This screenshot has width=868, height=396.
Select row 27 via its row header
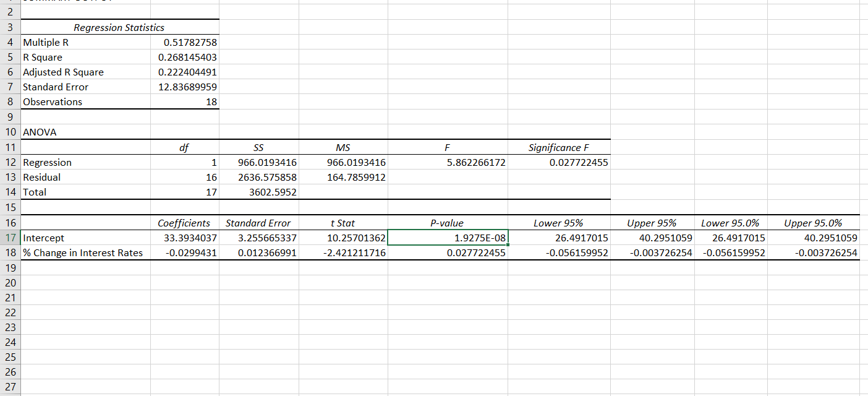[10, 387]
